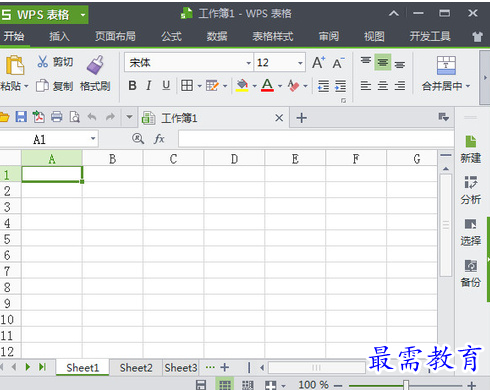Viewport: 490px width, 390px height.
Task: Apply red font color A icon
Action: point(267,85)
